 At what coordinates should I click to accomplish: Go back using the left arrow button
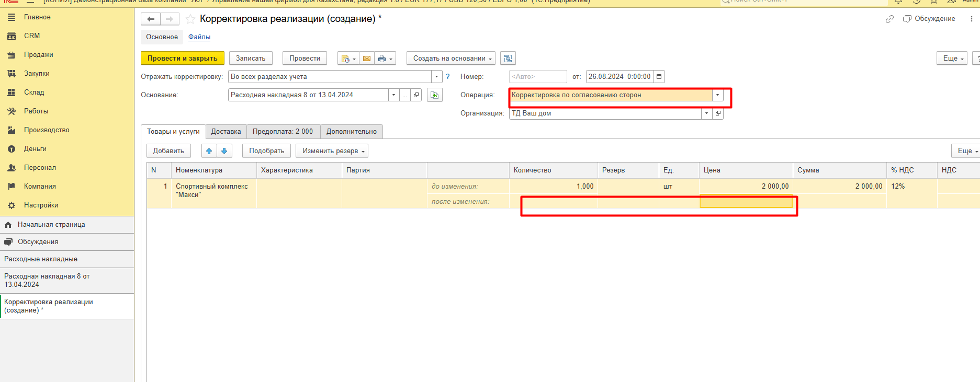click(x=151, y=19)
